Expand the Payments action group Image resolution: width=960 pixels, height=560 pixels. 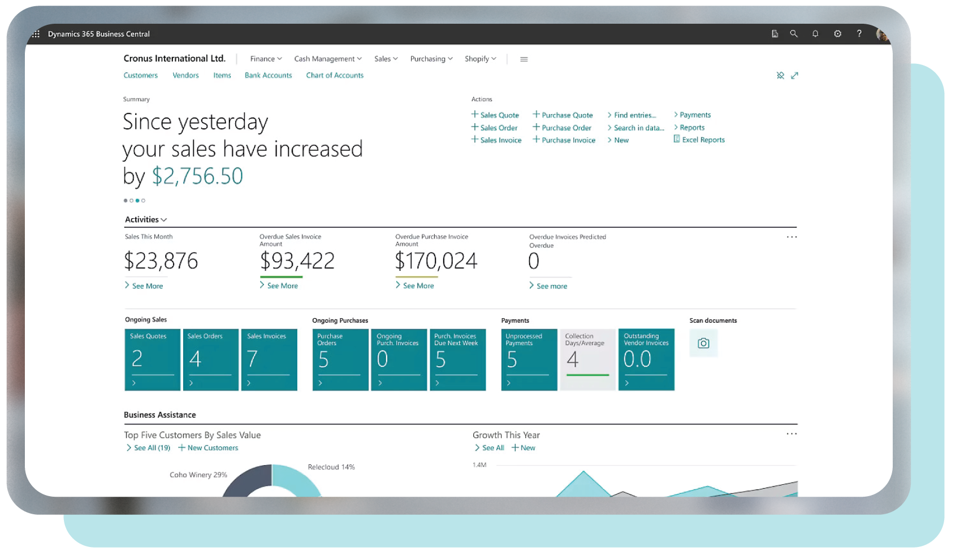[693, 115]
